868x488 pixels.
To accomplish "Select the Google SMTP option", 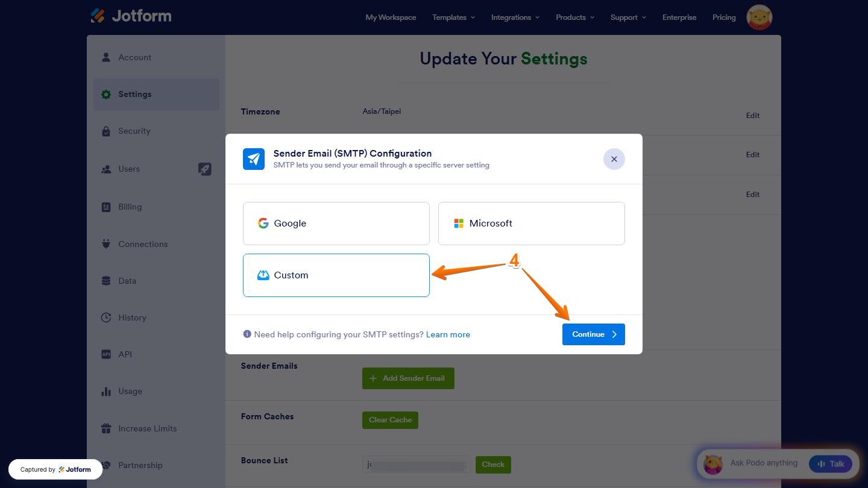I will 336,224.
